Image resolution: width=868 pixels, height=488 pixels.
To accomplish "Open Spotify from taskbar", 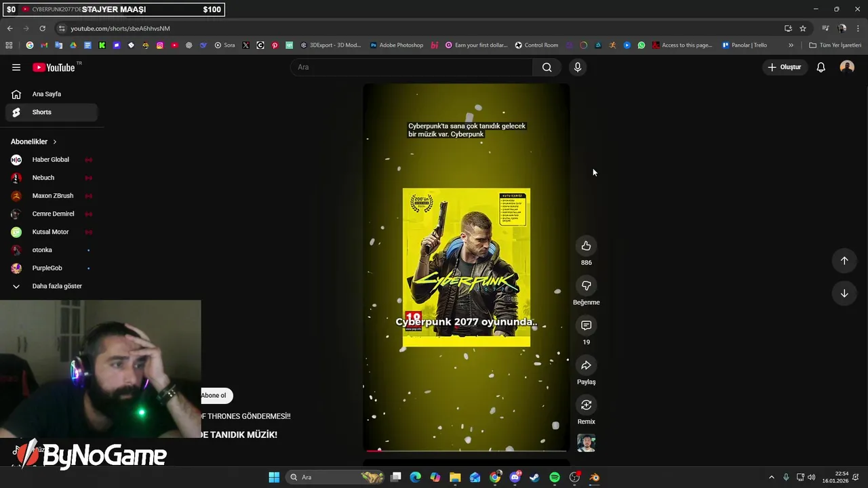I will [x=555, y=477].
